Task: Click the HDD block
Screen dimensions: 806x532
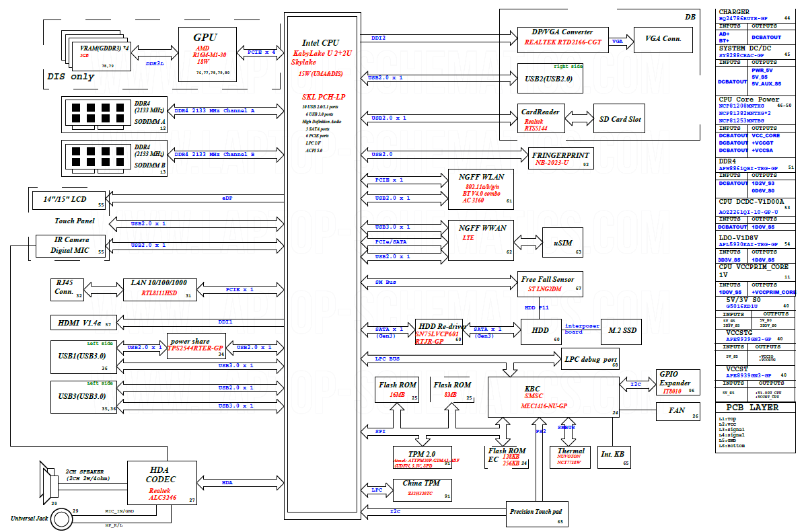Action: coord(540,332)
